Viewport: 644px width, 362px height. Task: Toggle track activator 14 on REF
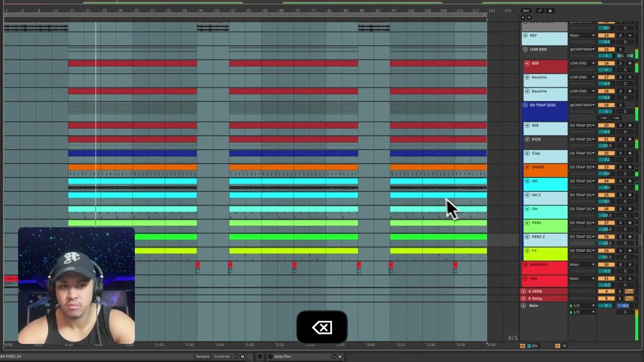point(607,36)
